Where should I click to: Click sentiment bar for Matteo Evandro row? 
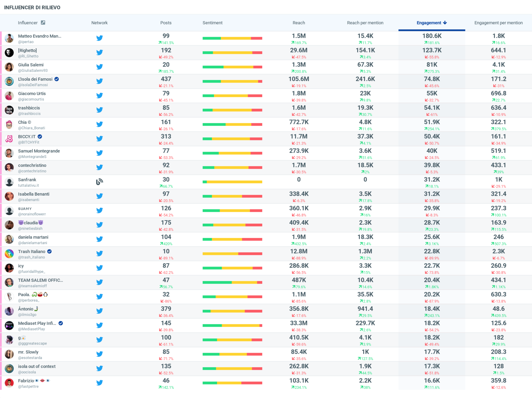click(x=232, y=38)
